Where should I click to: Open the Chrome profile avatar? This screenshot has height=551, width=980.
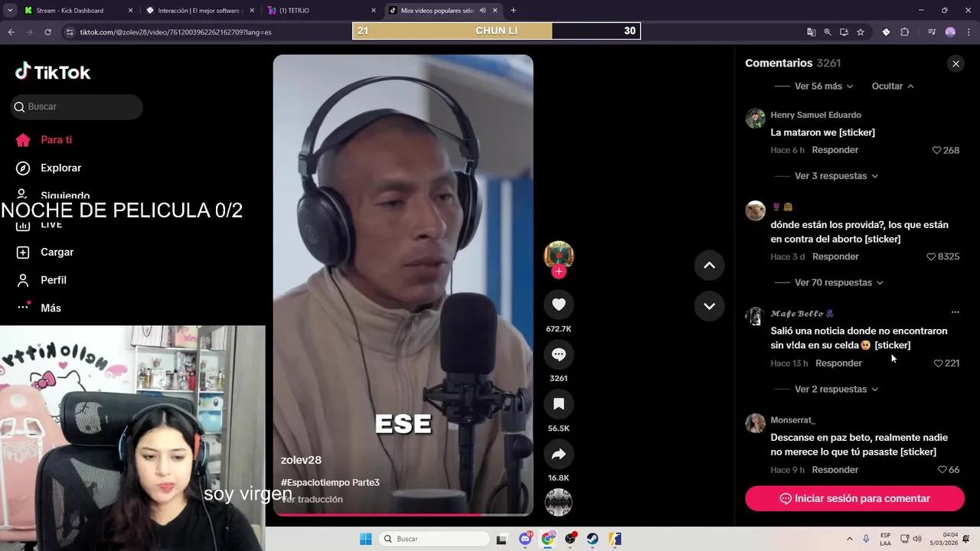(x=950, y=32)
